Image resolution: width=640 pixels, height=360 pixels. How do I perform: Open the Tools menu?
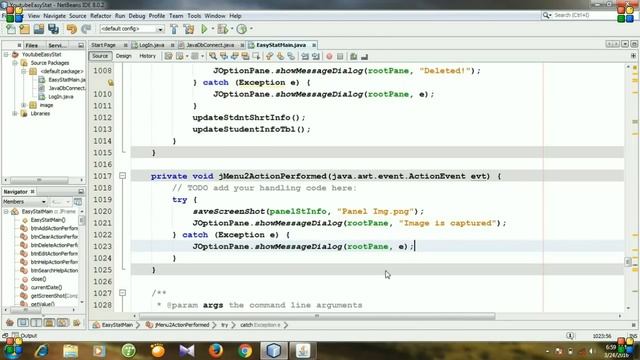point(194,16)
